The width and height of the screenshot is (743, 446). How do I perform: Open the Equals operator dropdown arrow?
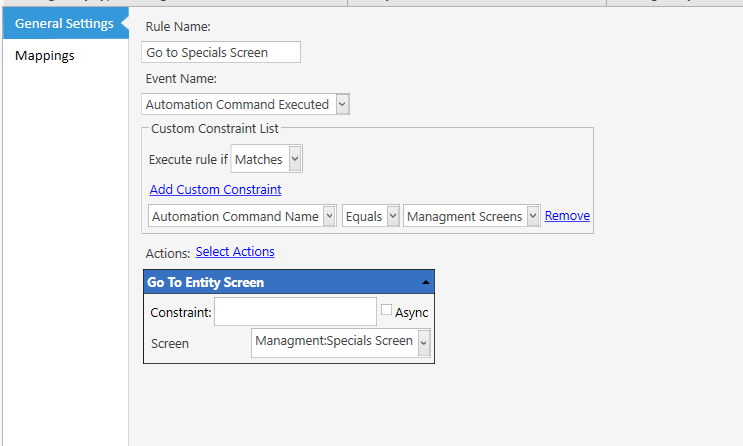(x=392, y=216)
